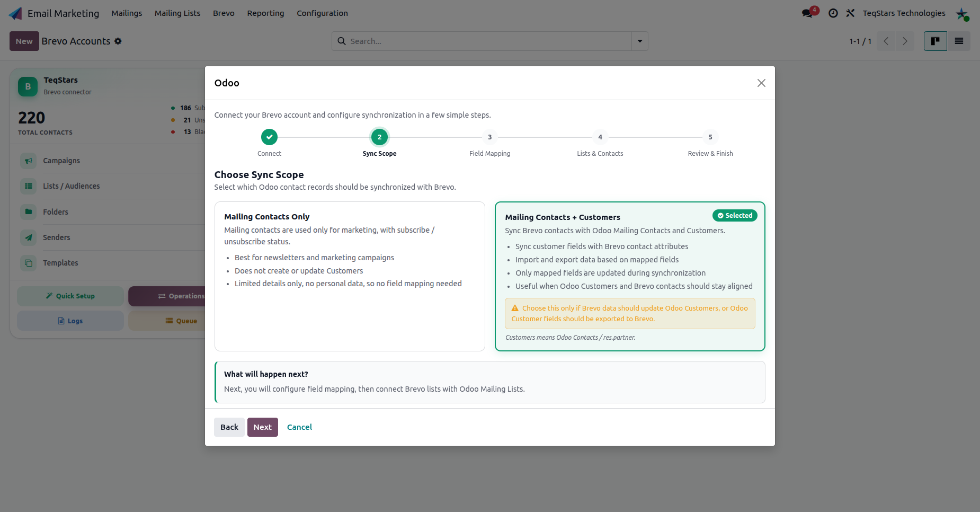Open the Mailings menu
Image resolution: width=980 pixels, height=512 pixels.
(x=127, y=13)
